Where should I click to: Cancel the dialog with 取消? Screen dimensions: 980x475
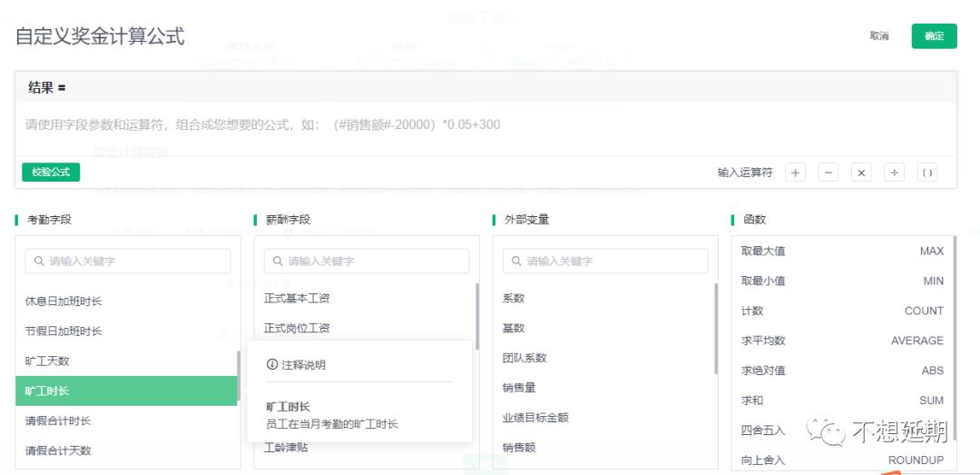point(878,36)
